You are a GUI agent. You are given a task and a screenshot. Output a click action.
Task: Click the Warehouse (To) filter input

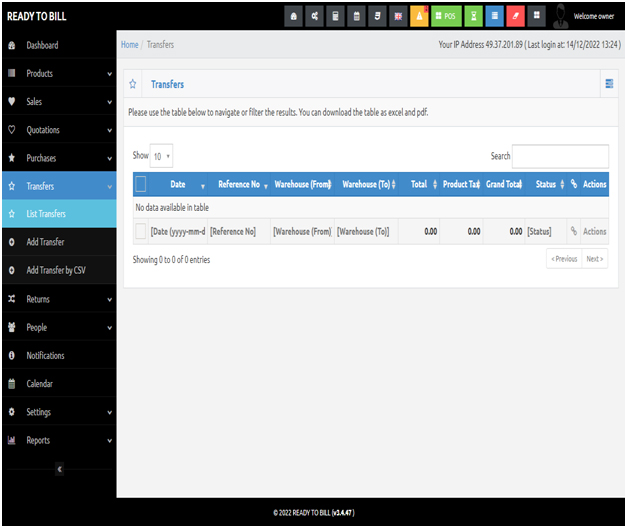click(x=366, y=232)
